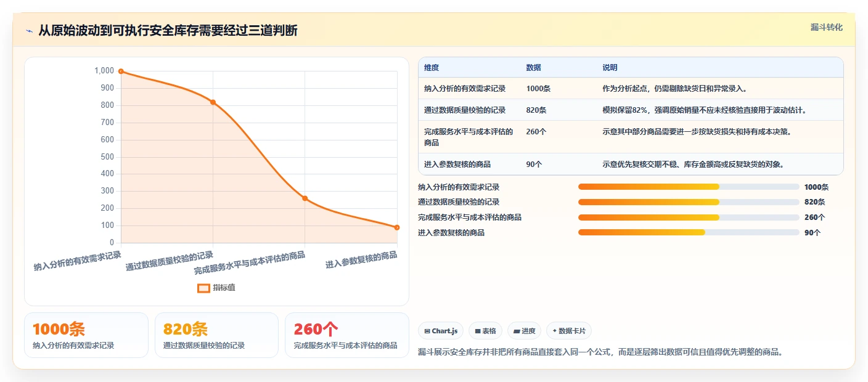Click table cell 820条
Image resolution: width=868 pixels, height=382 pixels.
pyautogui.click(x=536, y=110)
